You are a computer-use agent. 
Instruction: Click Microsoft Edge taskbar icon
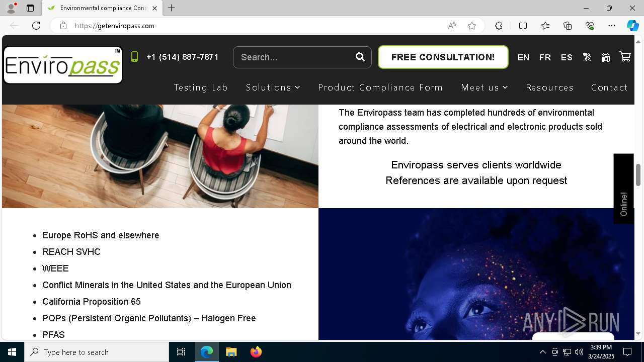[x=207, y=352]
